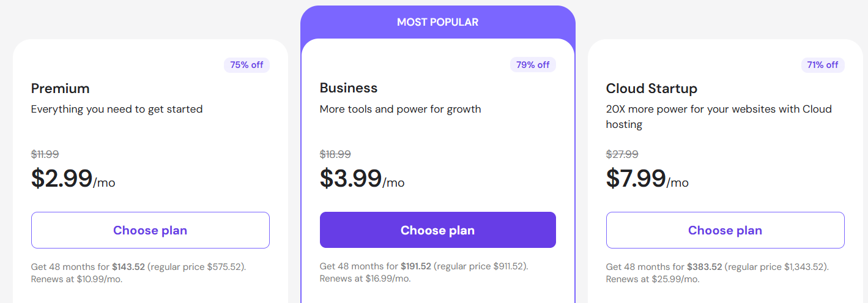Screen dimensions: 868x303
Task: Click the crossed-out $27.99 price
Action: point(622,155)
